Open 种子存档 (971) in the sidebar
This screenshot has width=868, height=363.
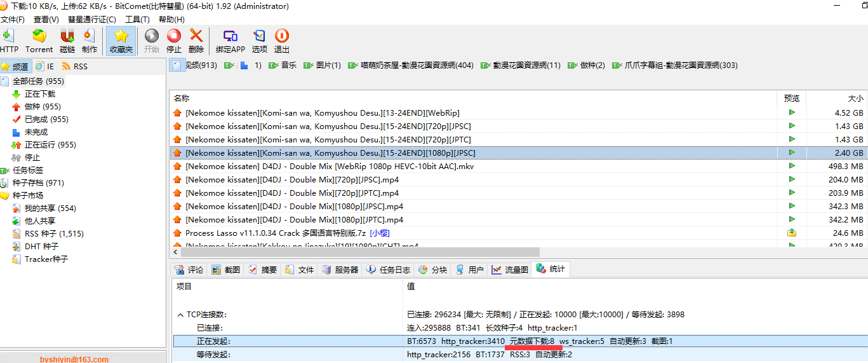[x=38, y=183]
